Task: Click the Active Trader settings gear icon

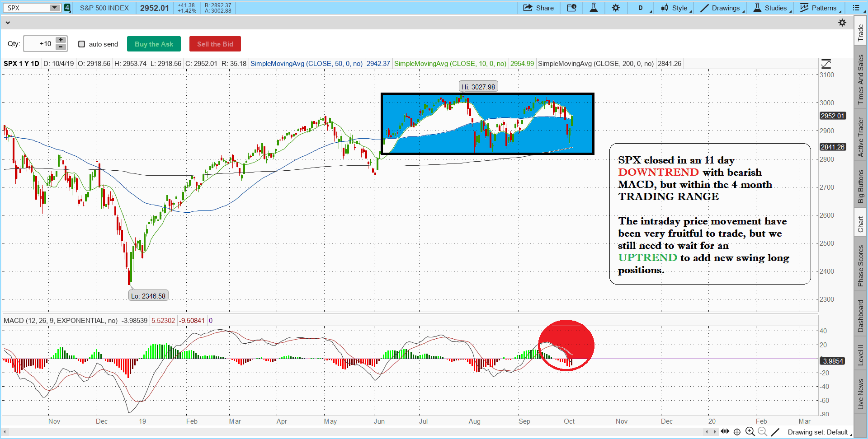Action: (842, 23)
